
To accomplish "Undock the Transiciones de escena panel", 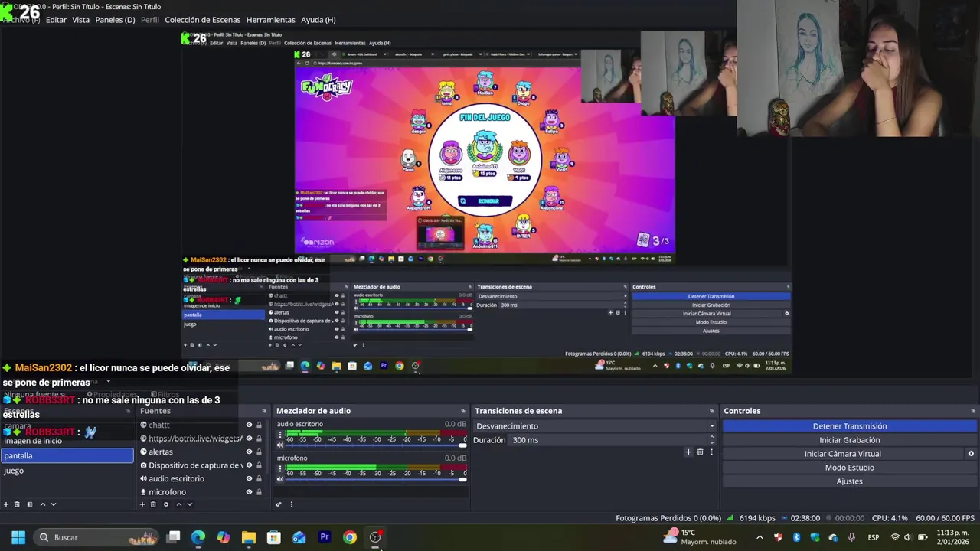I will coord(712,411).
